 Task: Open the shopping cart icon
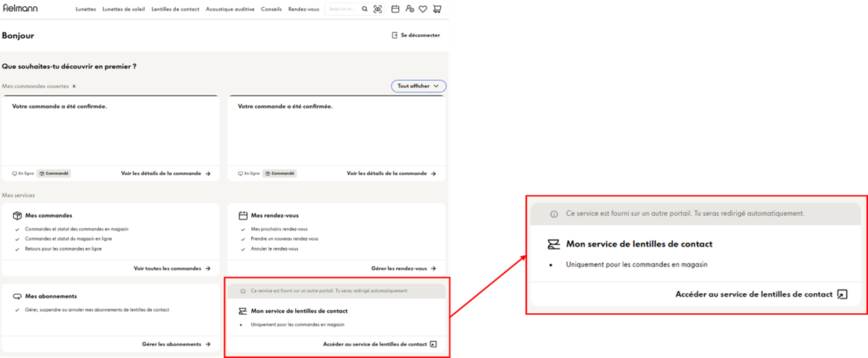437,10
